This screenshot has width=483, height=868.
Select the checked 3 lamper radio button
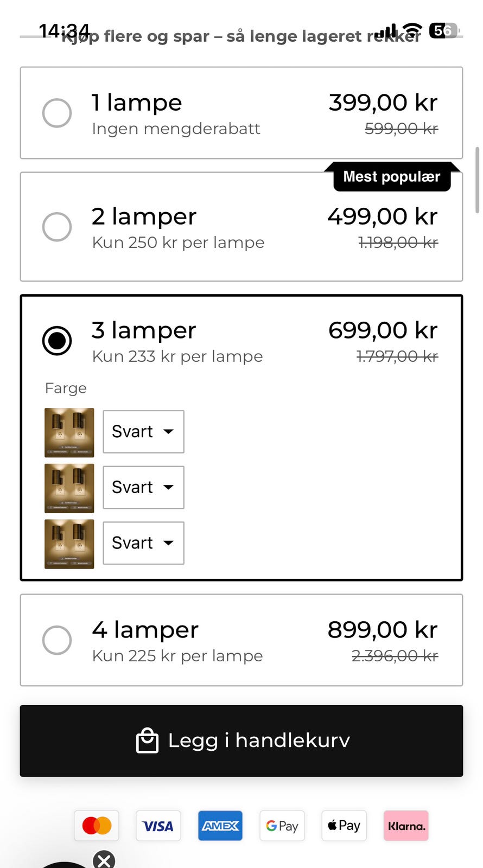[x=57, y=341]
